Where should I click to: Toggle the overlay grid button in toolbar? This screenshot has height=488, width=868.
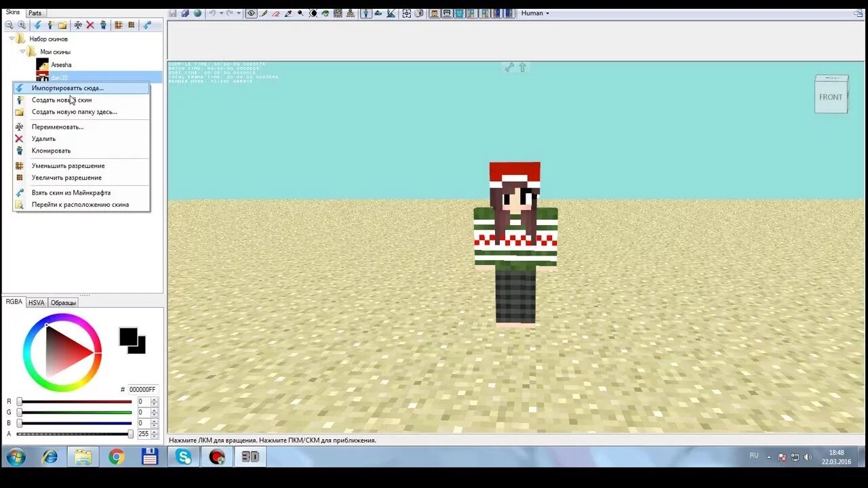pos(407,13)
